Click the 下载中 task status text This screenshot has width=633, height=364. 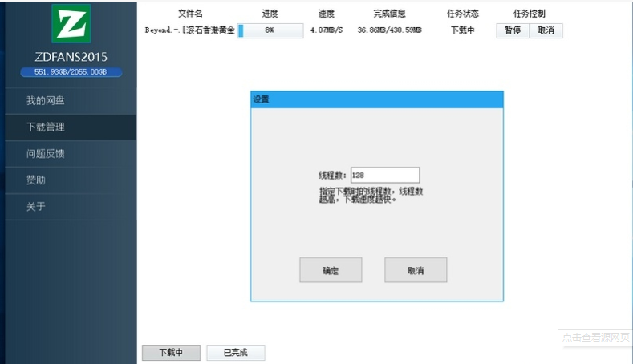click(x=463, y=30)
